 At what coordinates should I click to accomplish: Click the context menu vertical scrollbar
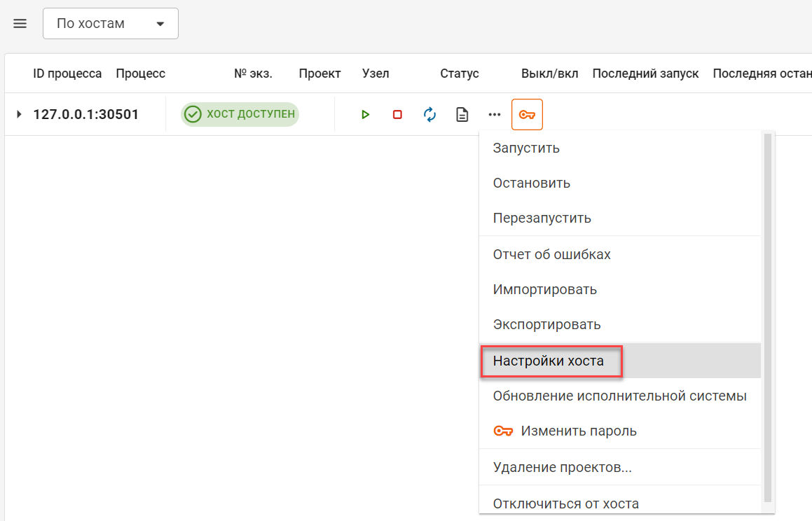pyautogui.click(x=767, y=315)
